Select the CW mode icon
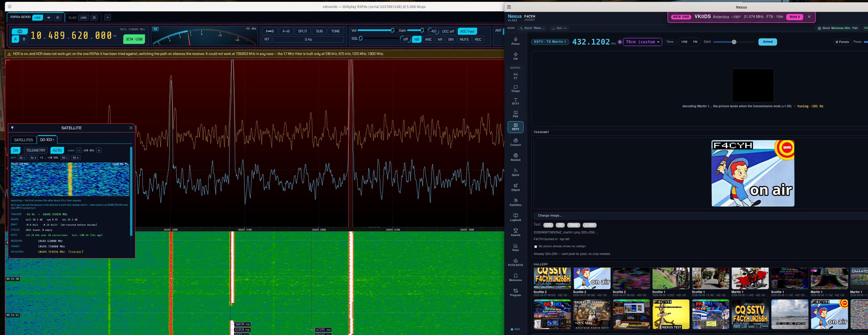The width and height of the screenshot is (868, 335). tap(515, 56)
